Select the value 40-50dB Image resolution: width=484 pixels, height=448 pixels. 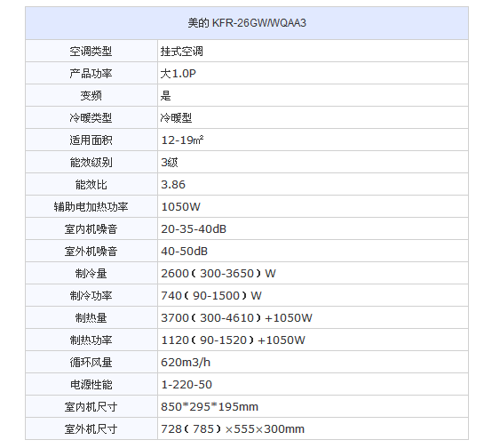pos(185,252)
